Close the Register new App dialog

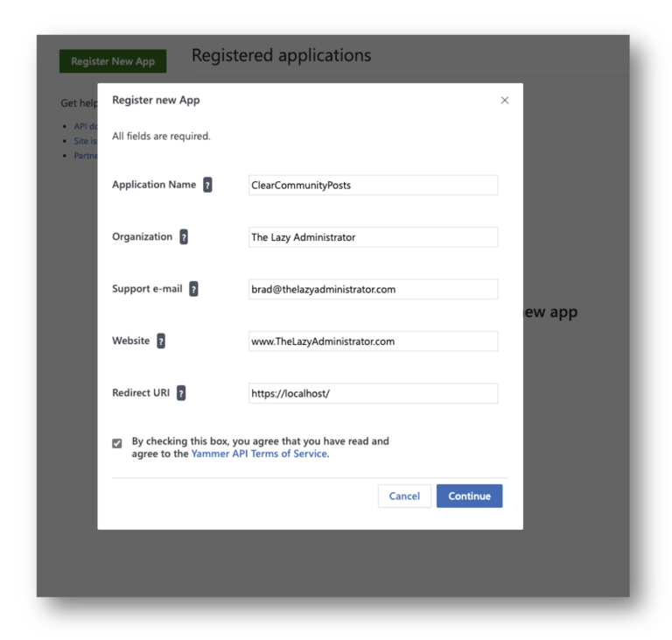[x=505, y=100]
